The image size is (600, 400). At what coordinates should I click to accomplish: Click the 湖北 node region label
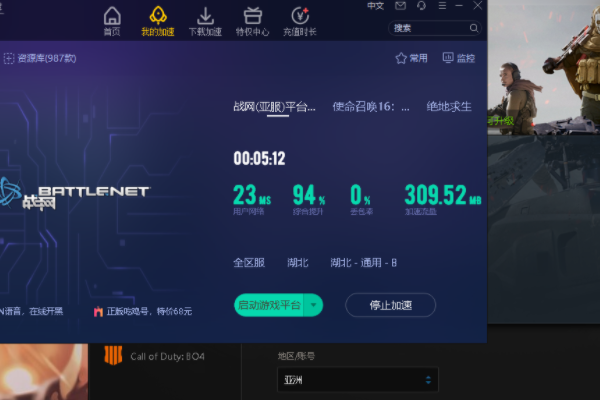click(298, 263)
